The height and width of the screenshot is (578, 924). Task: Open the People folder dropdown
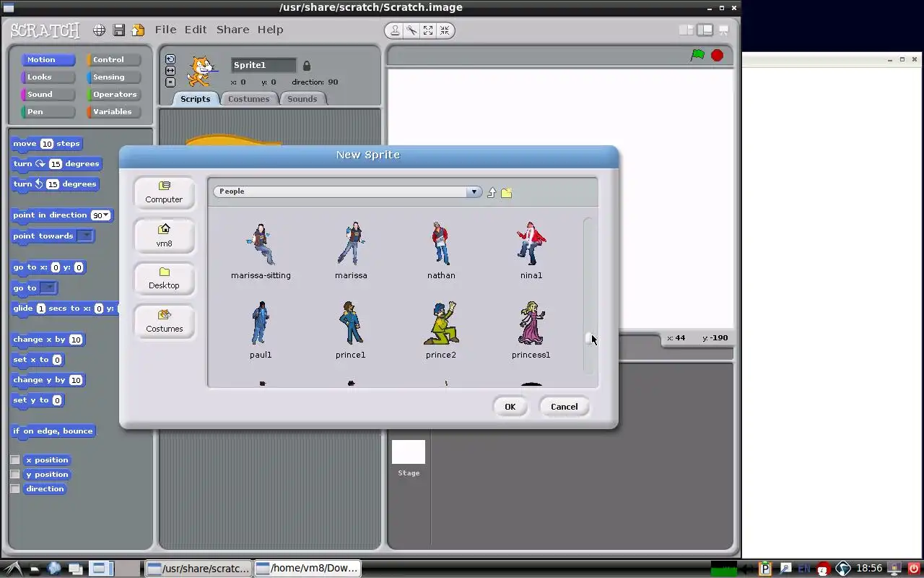474,191
